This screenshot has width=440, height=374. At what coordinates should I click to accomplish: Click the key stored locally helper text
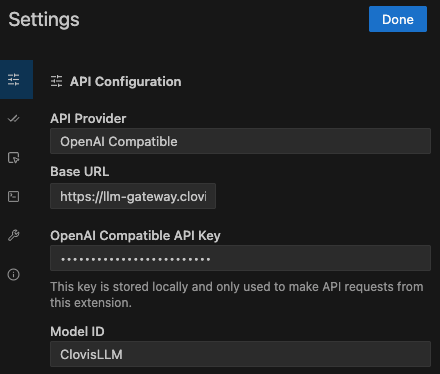tap(237, 295)
